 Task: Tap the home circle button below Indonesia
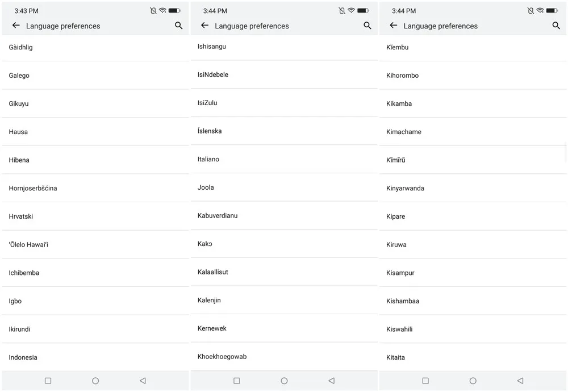pyautogui.click(x=95, y=381)
